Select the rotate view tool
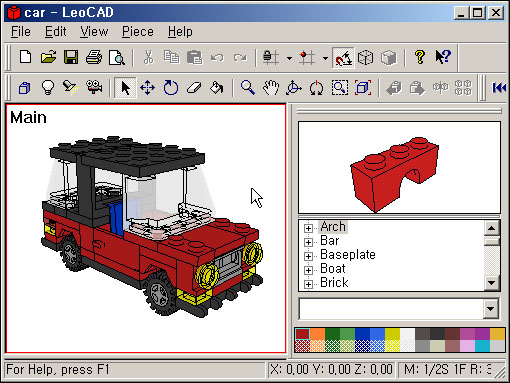Viewport: 510px width, 383px height. [294, 88]
